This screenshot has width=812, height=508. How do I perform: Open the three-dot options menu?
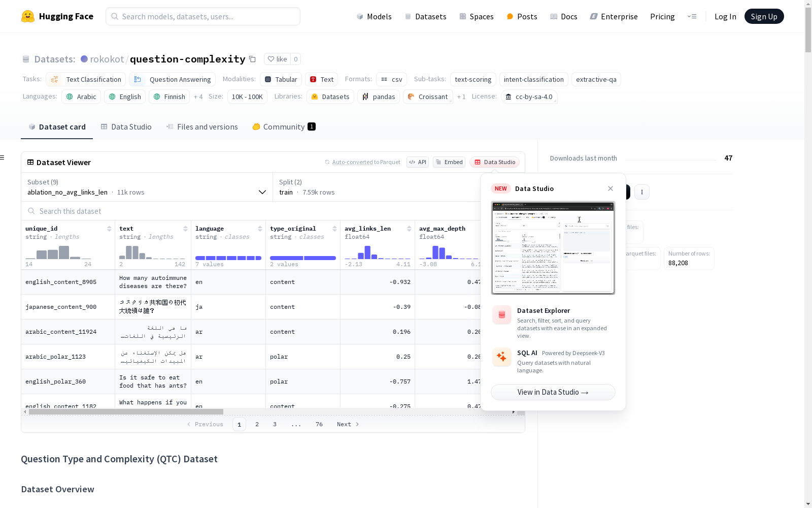click(642, 192)
